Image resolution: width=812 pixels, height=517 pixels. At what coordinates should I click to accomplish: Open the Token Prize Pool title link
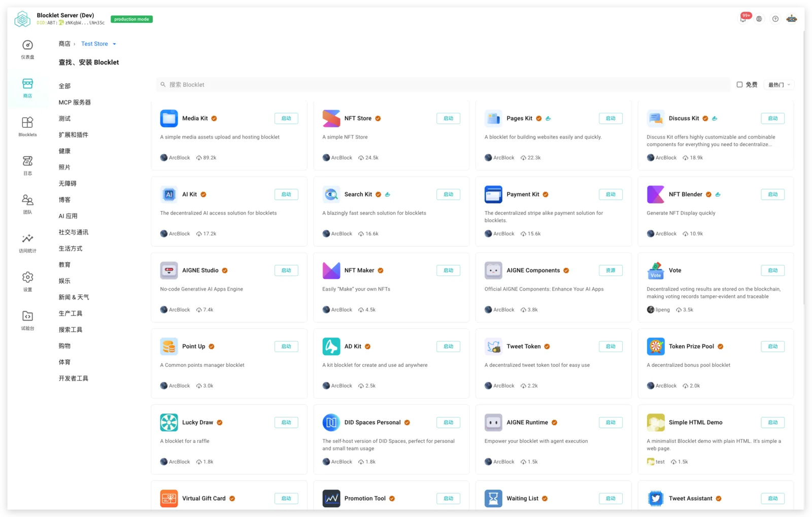[x=691, y=347]
